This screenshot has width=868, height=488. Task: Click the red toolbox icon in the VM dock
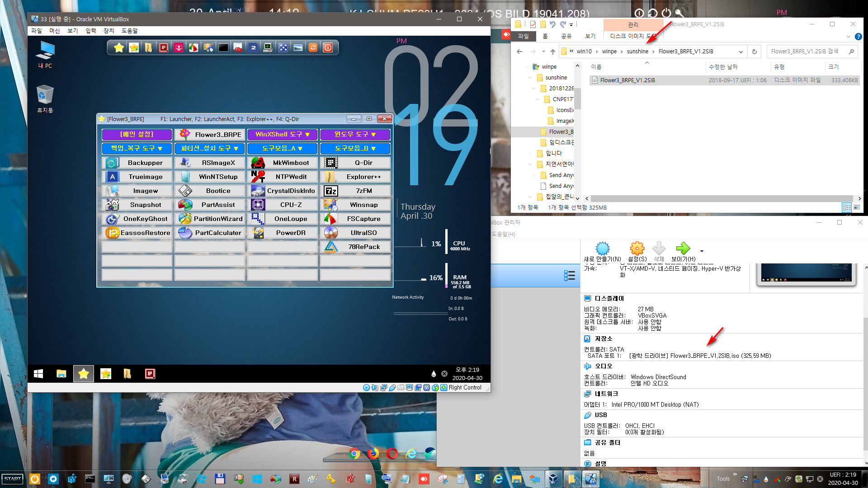point(238,47)
